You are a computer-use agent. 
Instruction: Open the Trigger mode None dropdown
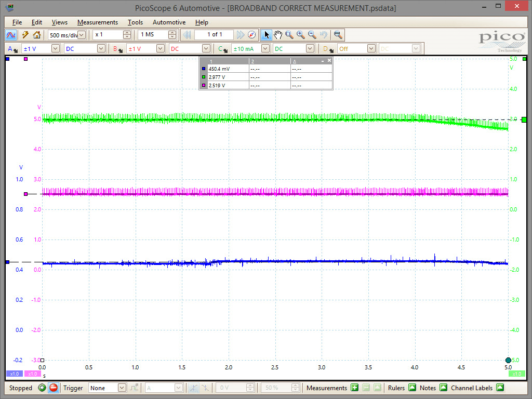(122, 388)
